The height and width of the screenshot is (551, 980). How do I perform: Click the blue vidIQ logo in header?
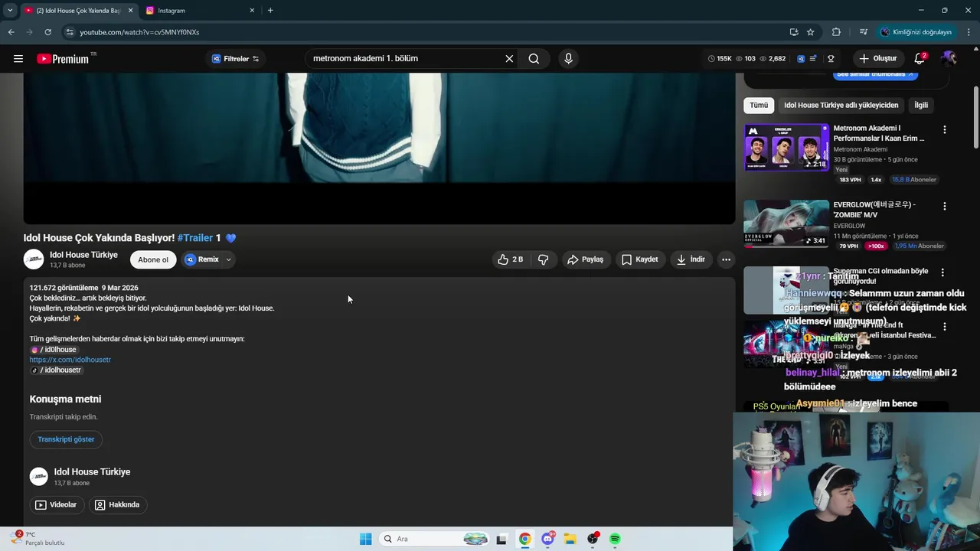(801, 59)
